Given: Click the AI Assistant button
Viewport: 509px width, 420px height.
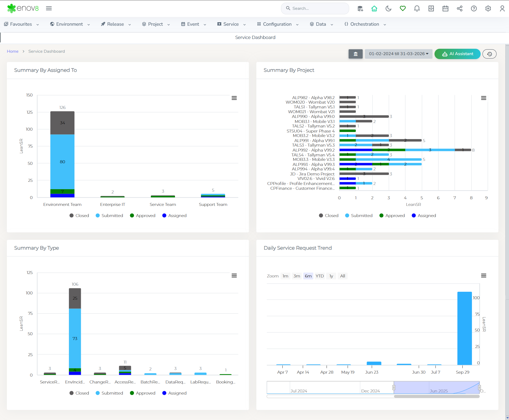Looking at the screenshot, I should [x=457, y=54].
